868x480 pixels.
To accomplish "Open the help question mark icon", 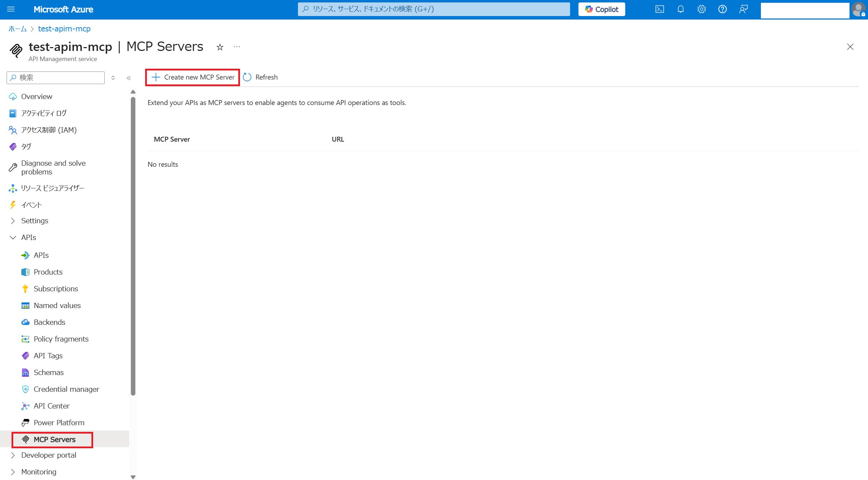I will [722, 9].
